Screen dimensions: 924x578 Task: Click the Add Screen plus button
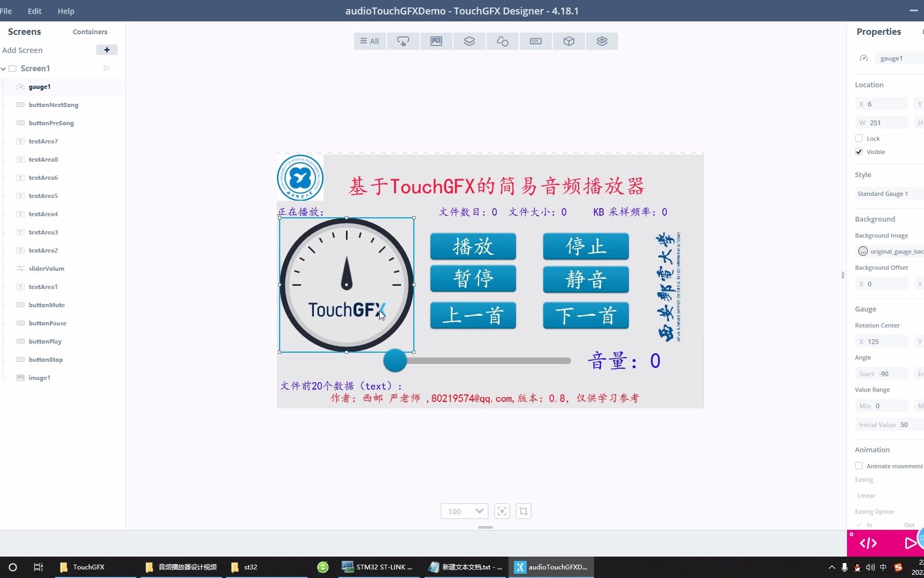click(x=107, y=50)
